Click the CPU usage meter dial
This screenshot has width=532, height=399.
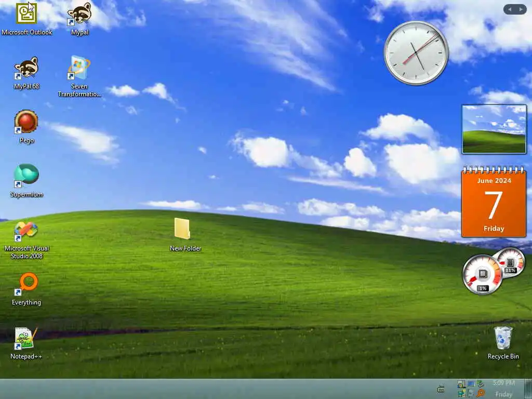482,275
